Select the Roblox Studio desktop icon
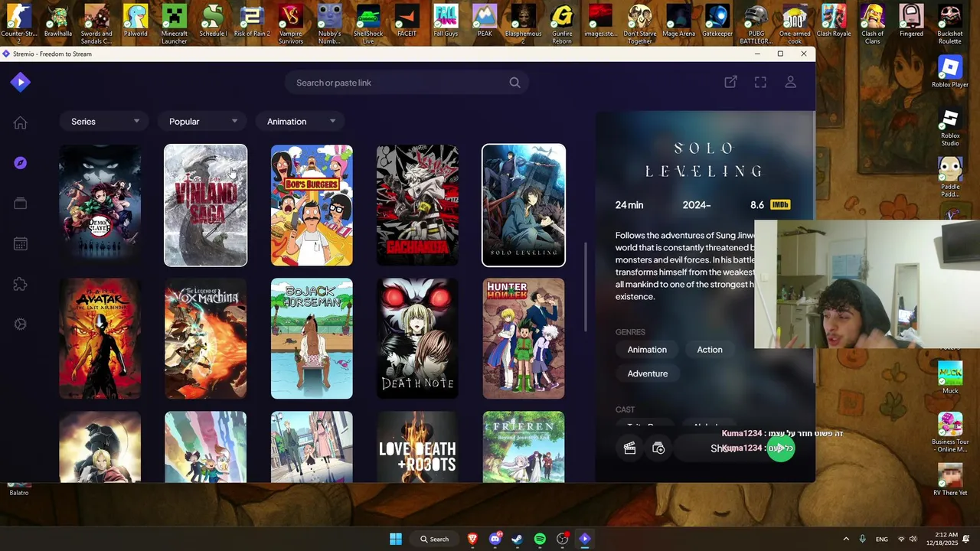 [x=950, y=129]
